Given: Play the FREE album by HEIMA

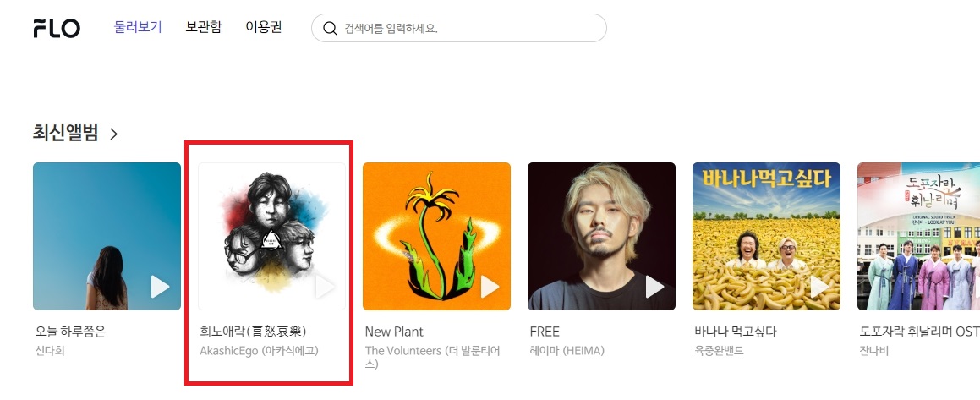Looking at the screenshot, I should coord(654,287).
